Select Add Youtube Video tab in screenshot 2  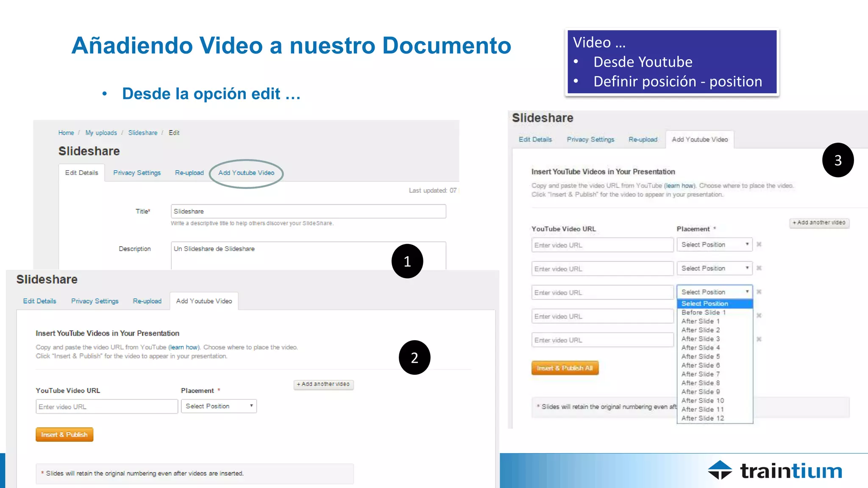click(204, 301)
